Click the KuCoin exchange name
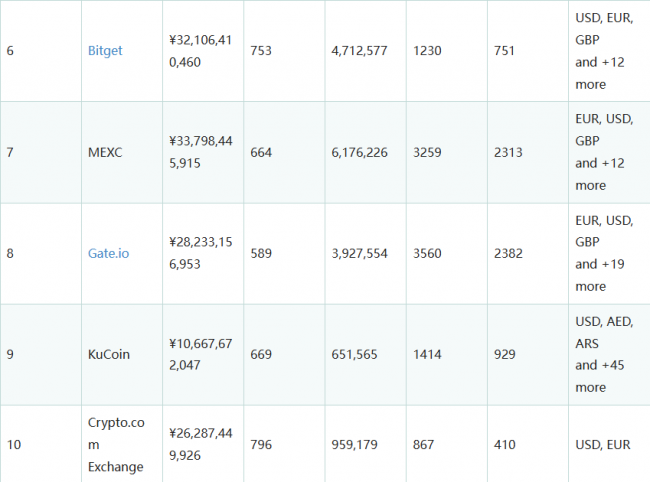 (x=109, y=354)
